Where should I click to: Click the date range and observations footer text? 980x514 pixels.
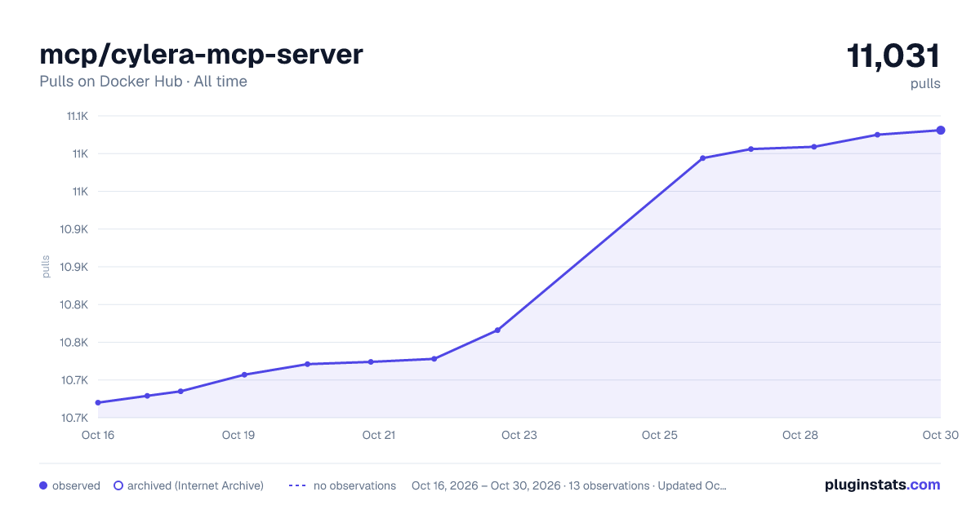pos(569,485)
